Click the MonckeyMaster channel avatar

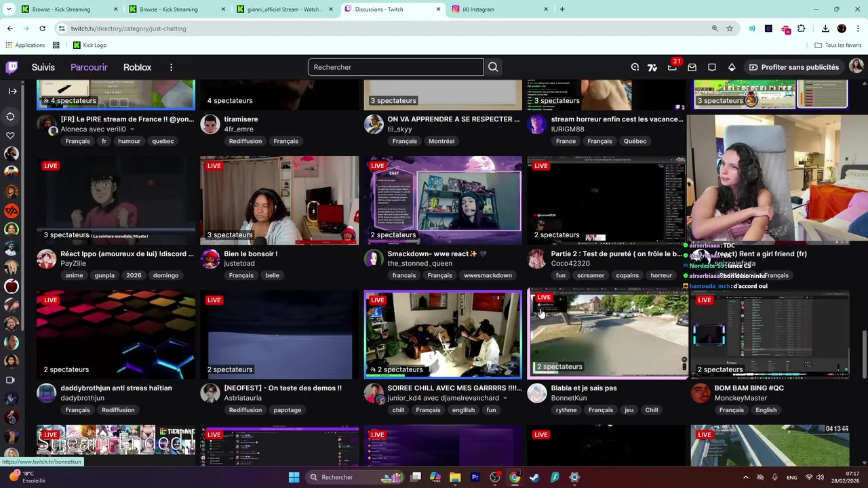click(x=701, y=392)
